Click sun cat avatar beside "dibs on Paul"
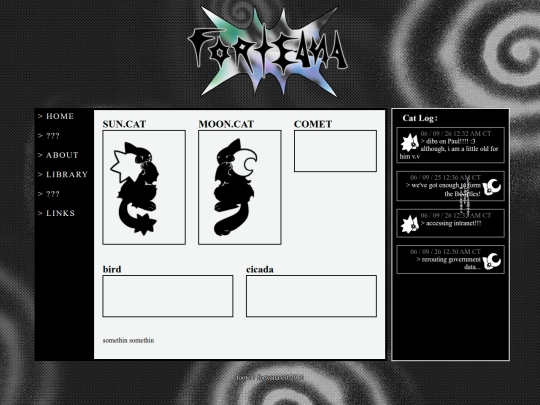Screen dimensions: 540x405 pyautogui.click(x=409, y=143)
